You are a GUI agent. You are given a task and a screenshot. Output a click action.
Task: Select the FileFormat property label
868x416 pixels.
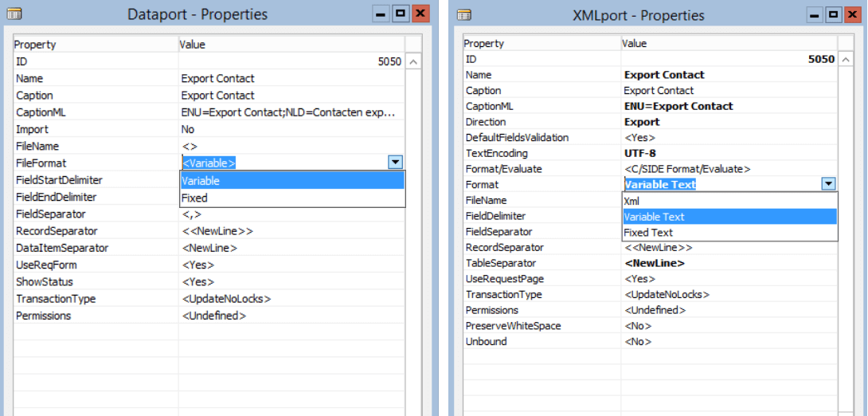coord(41,163)
